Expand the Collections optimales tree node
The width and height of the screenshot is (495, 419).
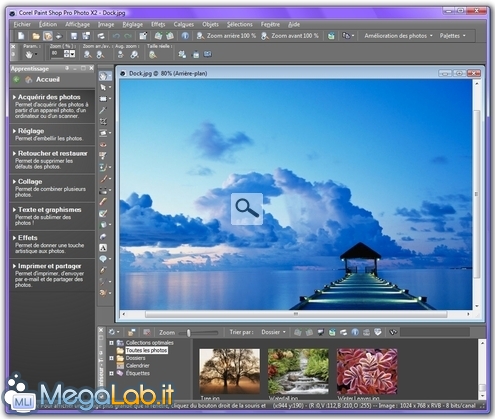tap(111, 343)
